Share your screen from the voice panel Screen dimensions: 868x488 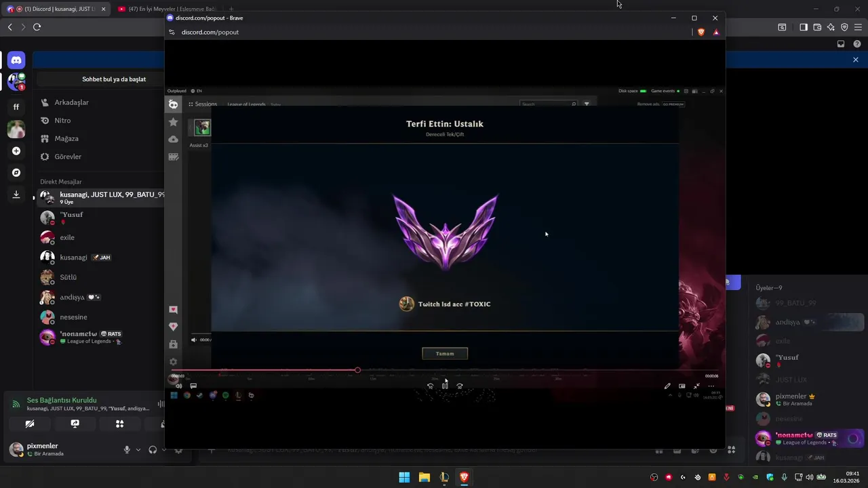[x=75, y=424]
